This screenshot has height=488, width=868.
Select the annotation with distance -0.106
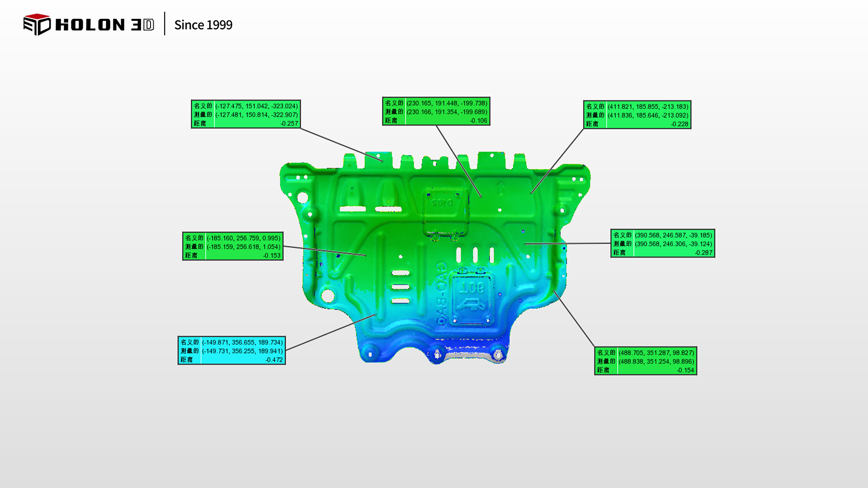[x=436, y=111]
